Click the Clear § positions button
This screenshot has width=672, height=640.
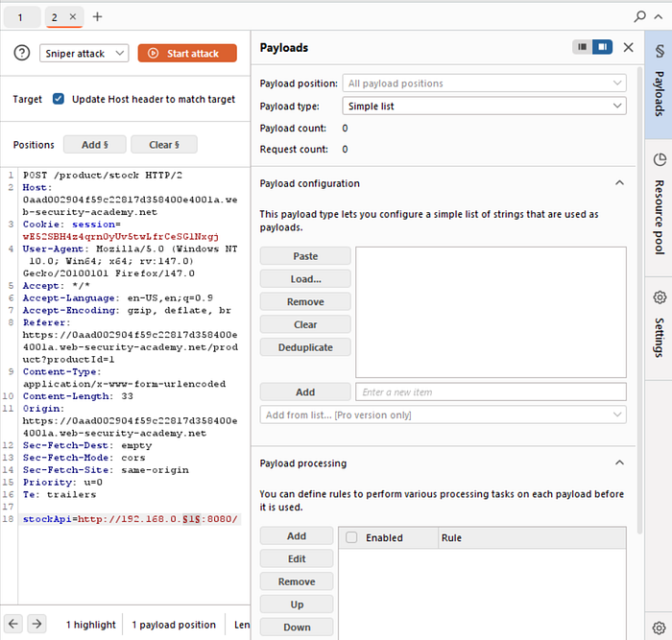164,145
